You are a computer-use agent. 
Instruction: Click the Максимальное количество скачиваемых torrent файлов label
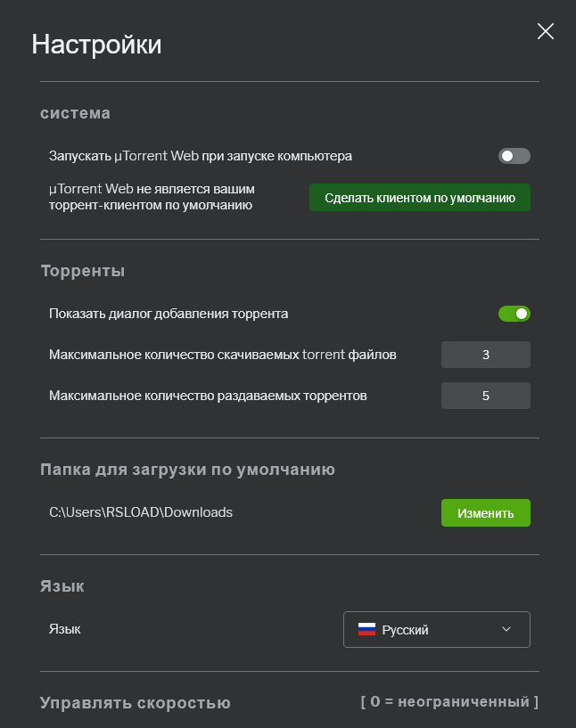coord(223,355)
